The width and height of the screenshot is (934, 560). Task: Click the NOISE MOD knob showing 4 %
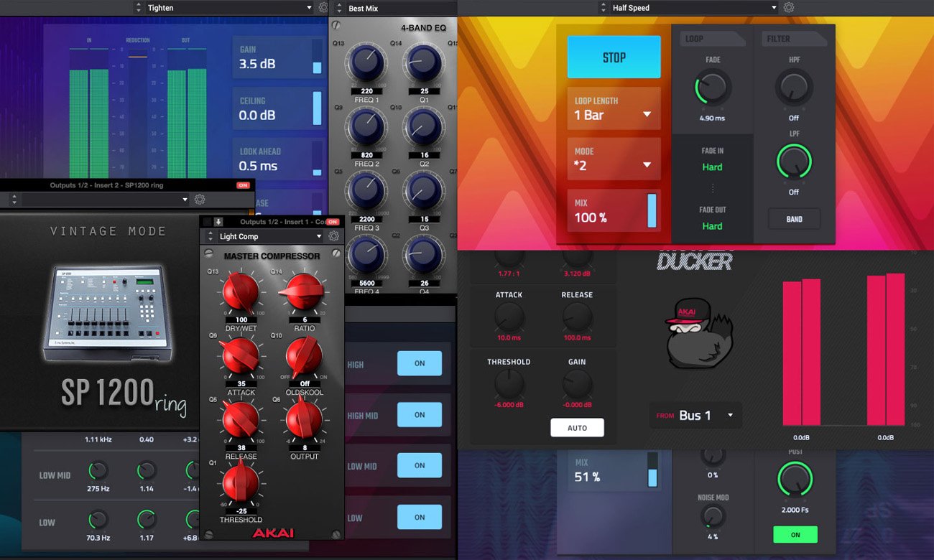[713, 517]
